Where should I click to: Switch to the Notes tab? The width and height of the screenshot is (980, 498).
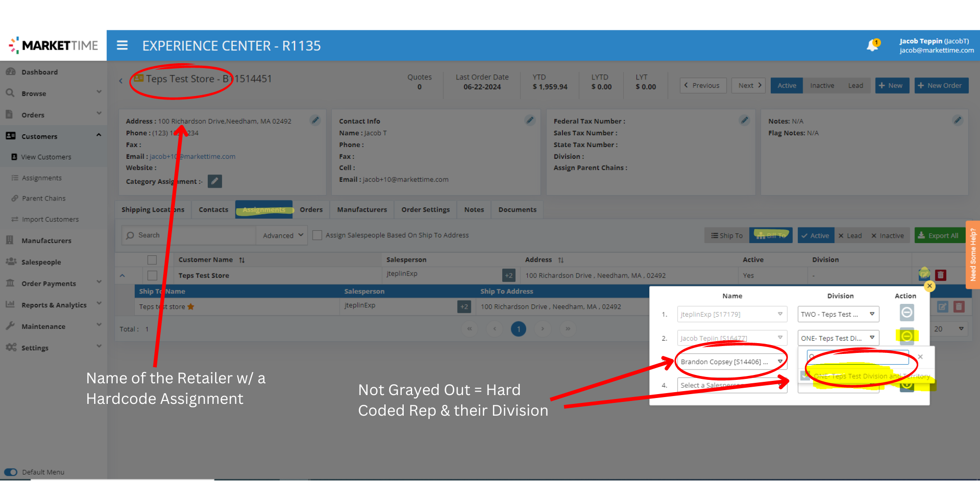point(474,209)
